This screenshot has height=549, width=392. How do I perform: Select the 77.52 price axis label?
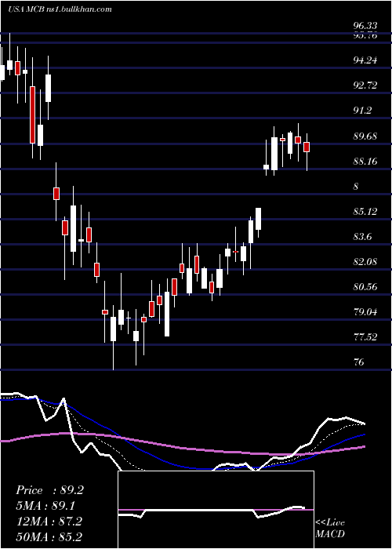[x=365, y=337]
